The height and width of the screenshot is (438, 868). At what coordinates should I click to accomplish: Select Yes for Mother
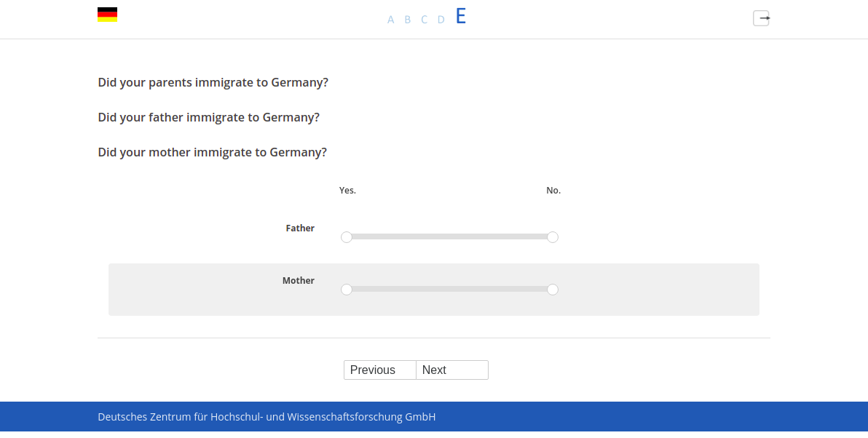click(347, 290)
